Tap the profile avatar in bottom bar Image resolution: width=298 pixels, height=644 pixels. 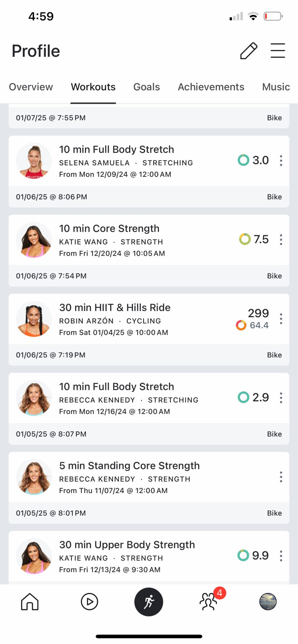(268, 601)
